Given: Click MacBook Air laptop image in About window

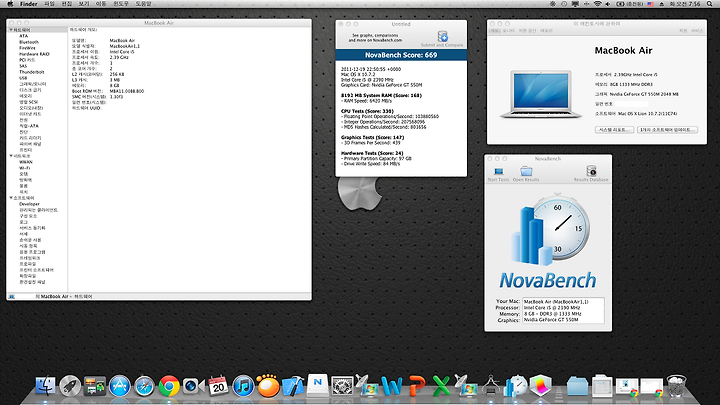Looking at the screenshot, I should (x=541, y=94).
